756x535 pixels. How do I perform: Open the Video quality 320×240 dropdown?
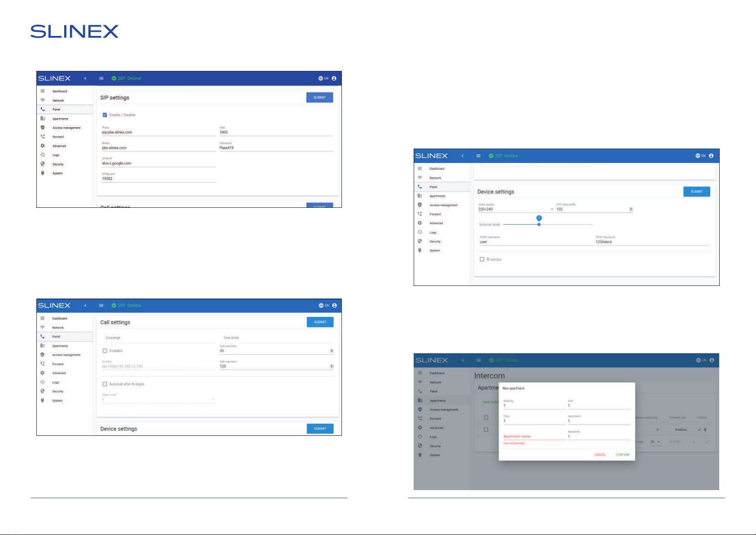[x=516, y=209]
